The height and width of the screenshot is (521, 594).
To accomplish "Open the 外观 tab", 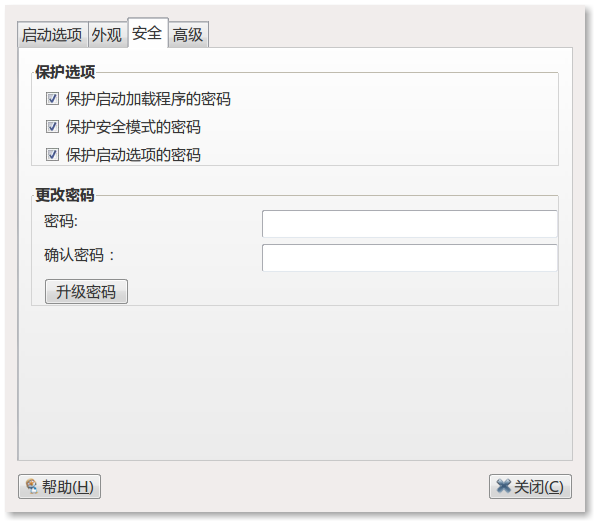I will coord(107,35).
